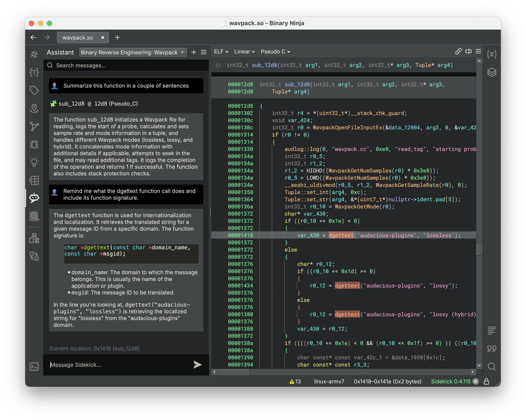This screenshot has height=420, width=526.
Task: Toggle the Sidekick status circle indicator
Action: (x=476, y=382)
